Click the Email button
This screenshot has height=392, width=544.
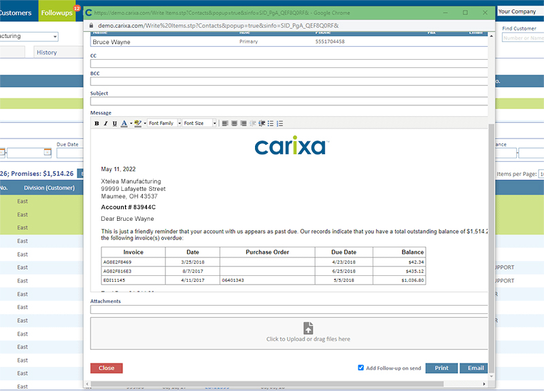(474, 368)
